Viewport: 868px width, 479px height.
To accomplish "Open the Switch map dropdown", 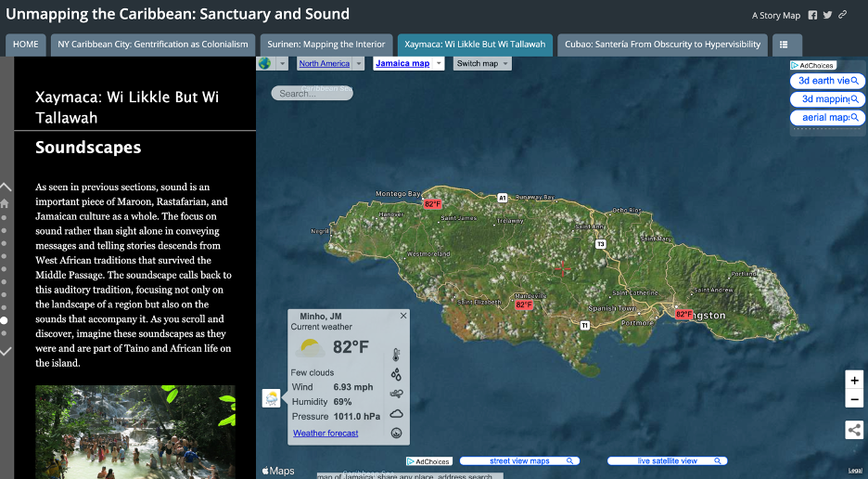I will 482,63.
